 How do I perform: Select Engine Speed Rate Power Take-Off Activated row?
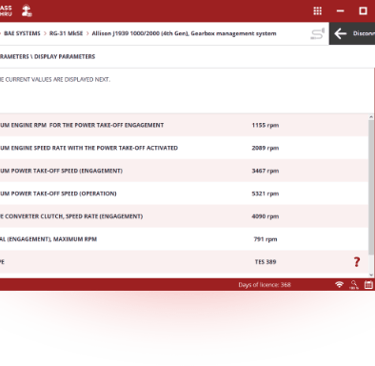pyautogui.click(x=184, y=148)
